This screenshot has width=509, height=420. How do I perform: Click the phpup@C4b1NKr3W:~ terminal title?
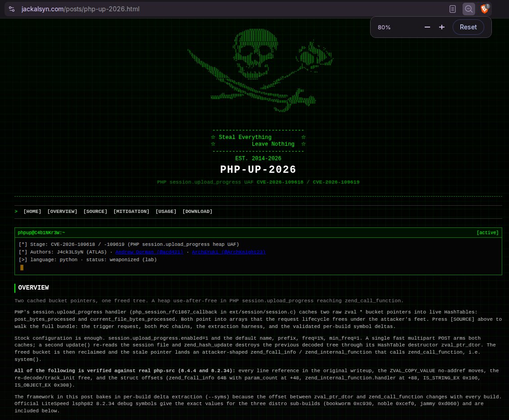(x=41, y=233)
